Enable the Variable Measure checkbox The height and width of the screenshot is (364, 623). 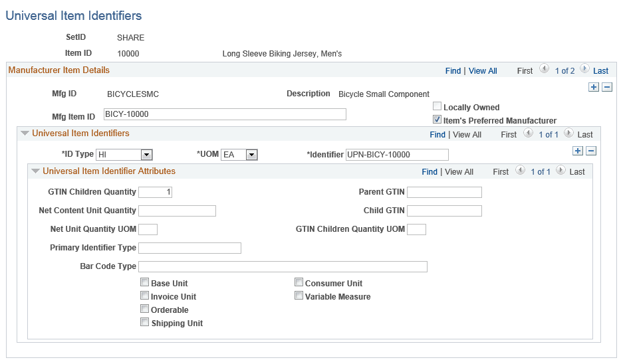point(299,296)
